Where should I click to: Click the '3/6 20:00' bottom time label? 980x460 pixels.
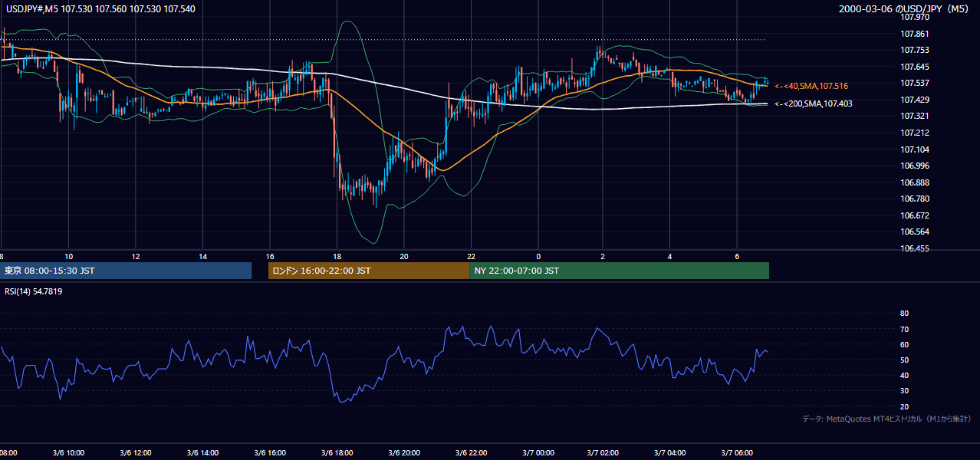pyautogui.click(x=404, y=453)
